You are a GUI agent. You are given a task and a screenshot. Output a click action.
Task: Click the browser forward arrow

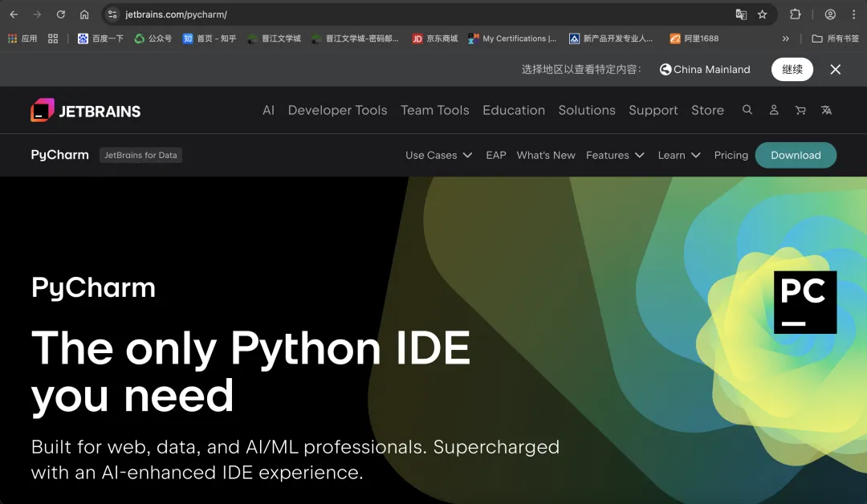click(37, 14)
